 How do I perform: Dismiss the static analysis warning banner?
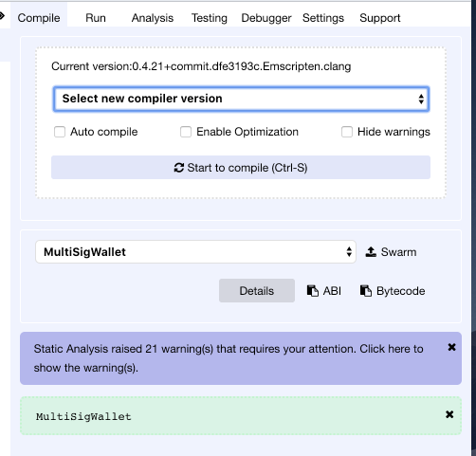[451, 347]
